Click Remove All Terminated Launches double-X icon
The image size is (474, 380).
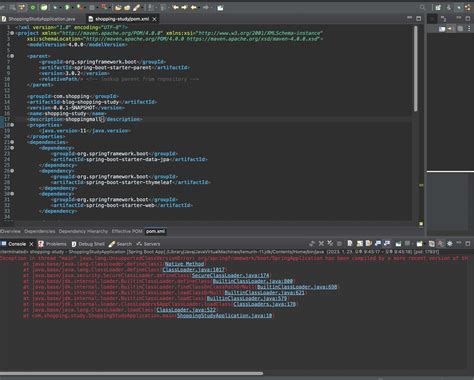click(x=330, y=244)
